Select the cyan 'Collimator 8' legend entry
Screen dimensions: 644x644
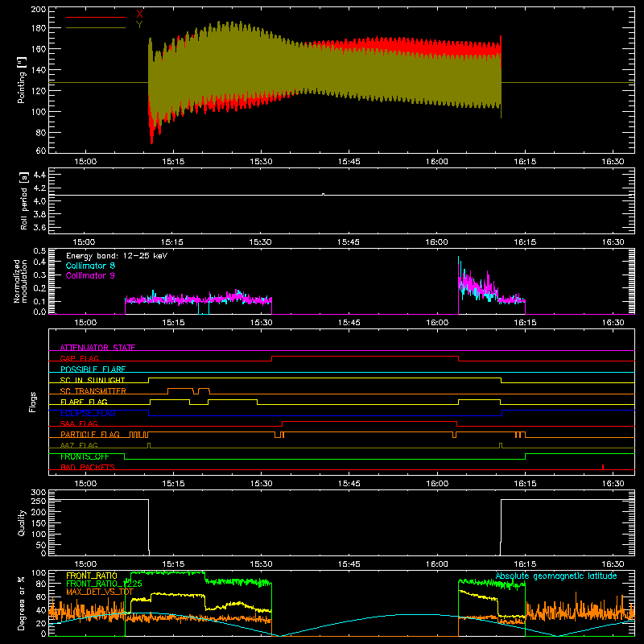click(90, 266)
